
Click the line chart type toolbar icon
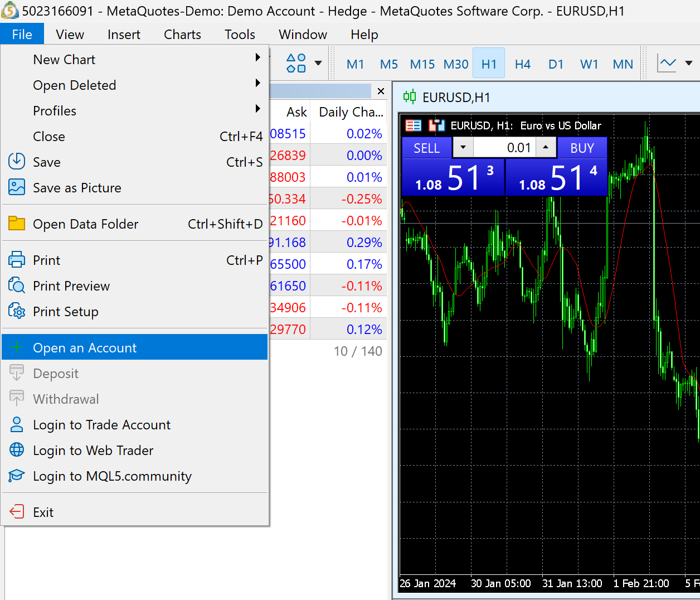tap(667, 63)
